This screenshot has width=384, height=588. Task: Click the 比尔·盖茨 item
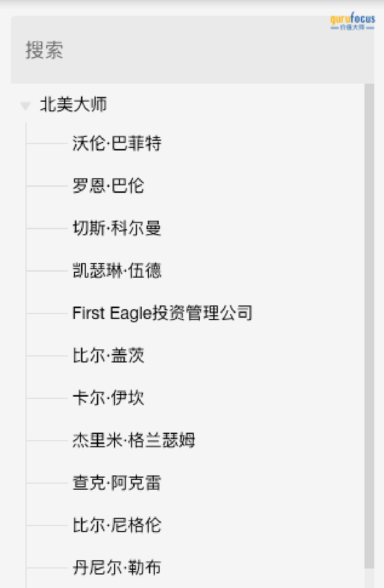click(108, 355)
